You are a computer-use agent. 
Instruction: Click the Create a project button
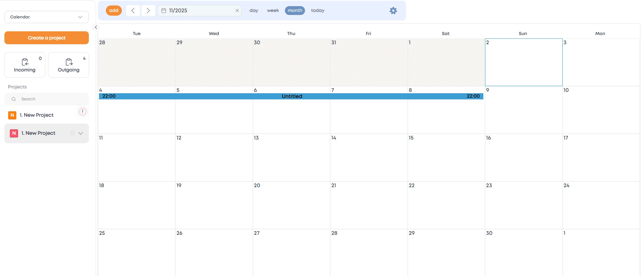point(47,38)
